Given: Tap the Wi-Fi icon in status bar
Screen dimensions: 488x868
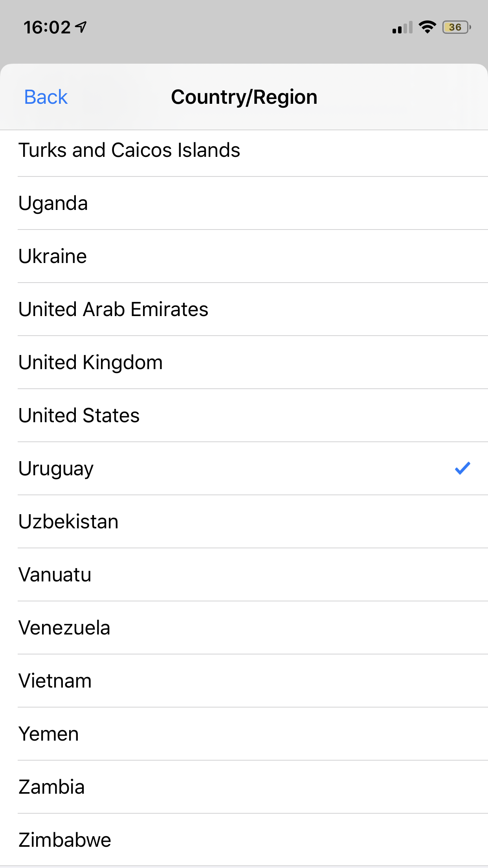Looking at the screenshot, I should point(427,27).
